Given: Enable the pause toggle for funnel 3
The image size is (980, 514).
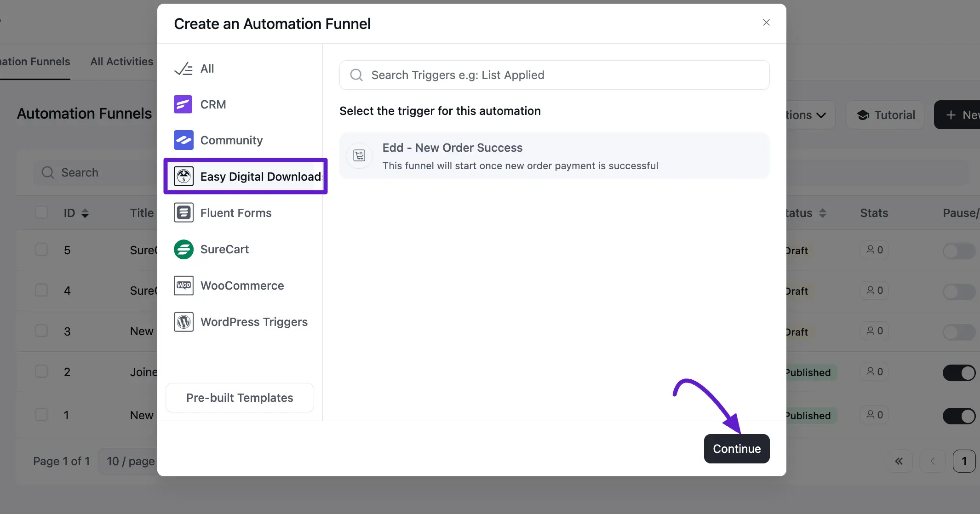Looking at the screenshot, I should coord(959,332).
